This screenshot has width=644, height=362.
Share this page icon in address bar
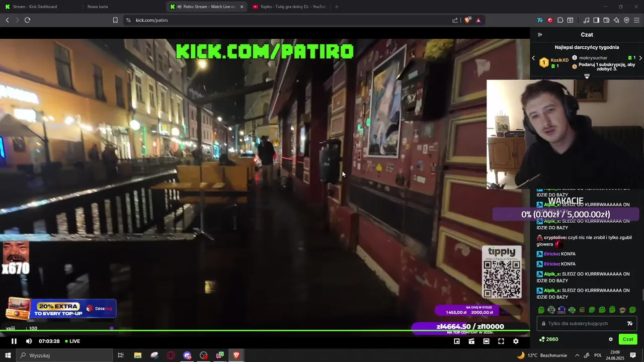(455, 20)
